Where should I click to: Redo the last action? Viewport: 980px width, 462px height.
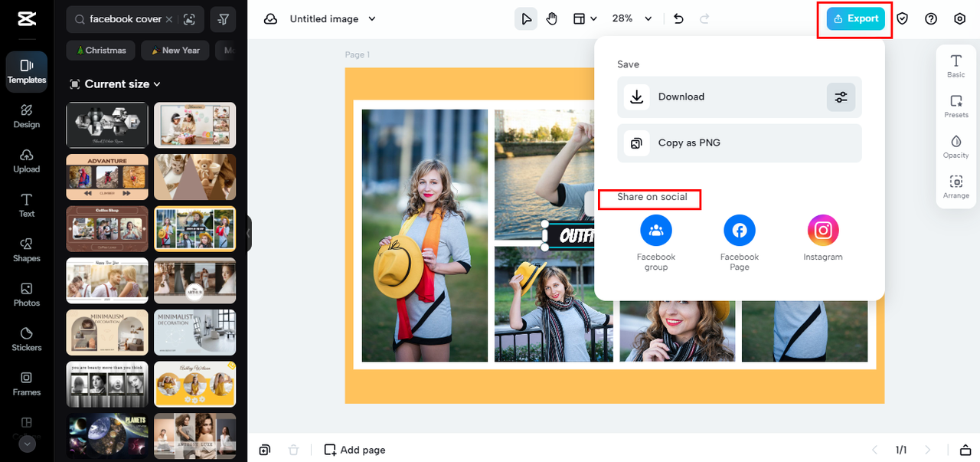(704, 19)
